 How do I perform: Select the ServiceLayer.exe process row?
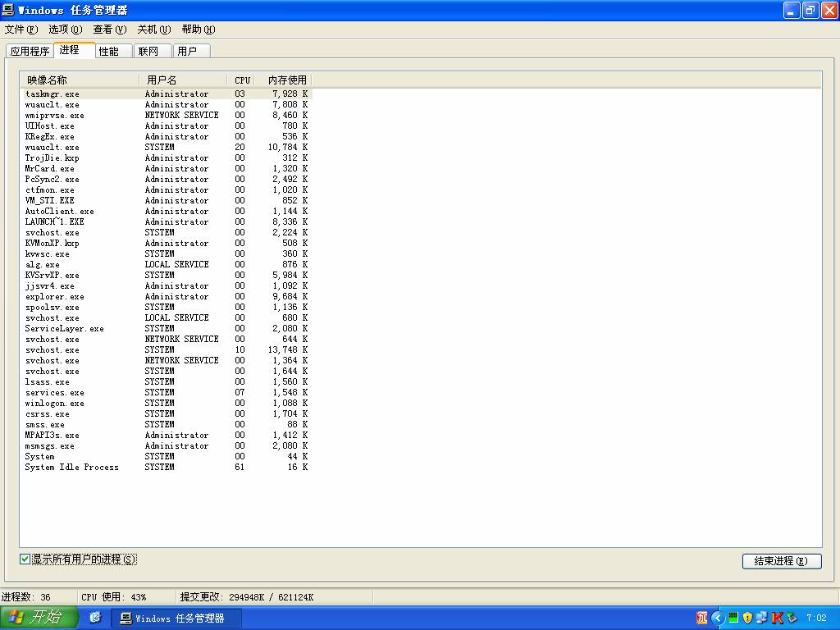point(167,328)
